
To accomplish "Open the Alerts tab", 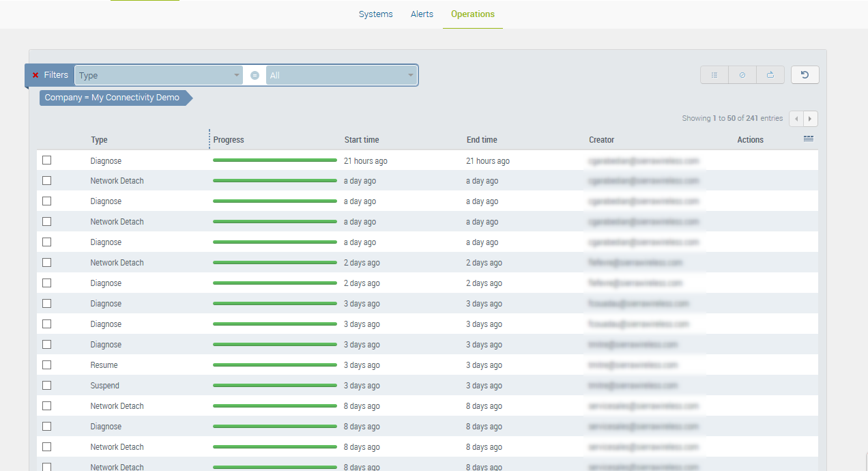I will (422, 14).
